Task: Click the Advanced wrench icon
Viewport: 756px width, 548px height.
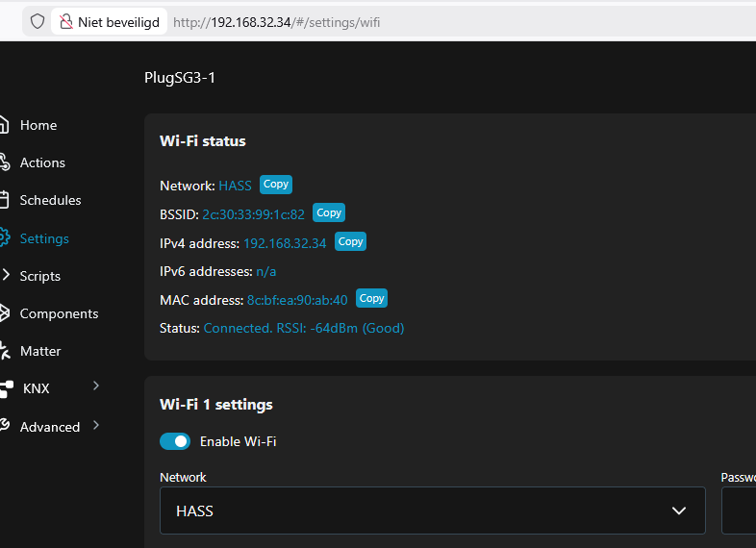Action: coord(4,426)
